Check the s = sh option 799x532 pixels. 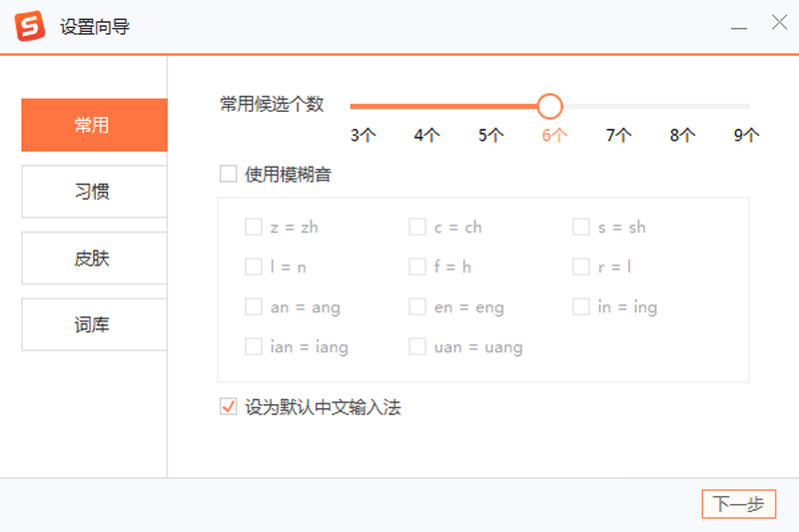pyautogui.click(x=581, y=227)
